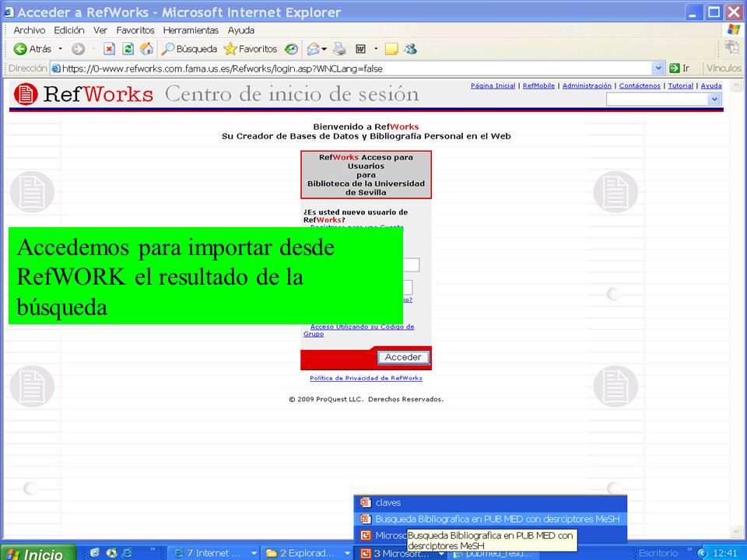747x560 pixels.
Task: Open the Favoritos menu in the menu bar
Action: tap(135, 30)
